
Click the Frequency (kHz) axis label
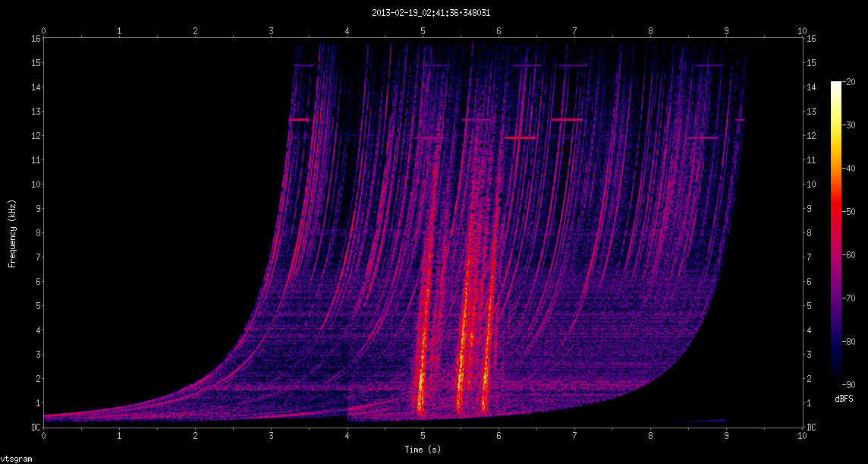[x=12, y=232]
